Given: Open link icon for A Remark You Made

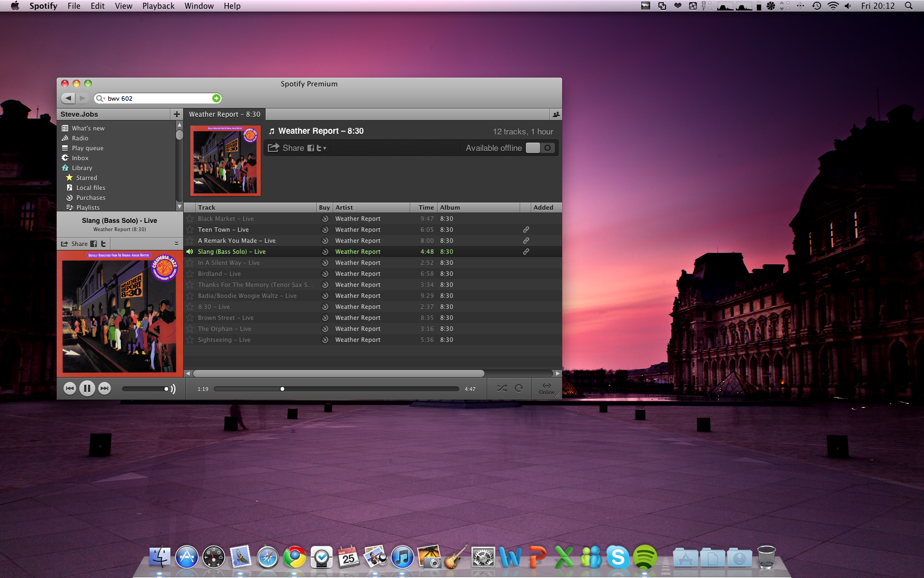Looking at the screenshot, I should tap(526, 241).
